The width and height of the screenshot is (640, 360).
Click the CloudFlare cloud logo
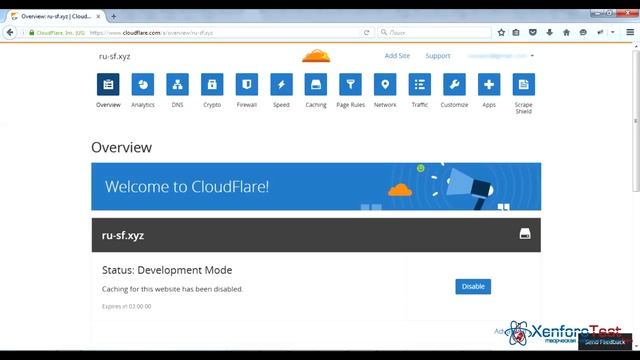click(316, 56)
